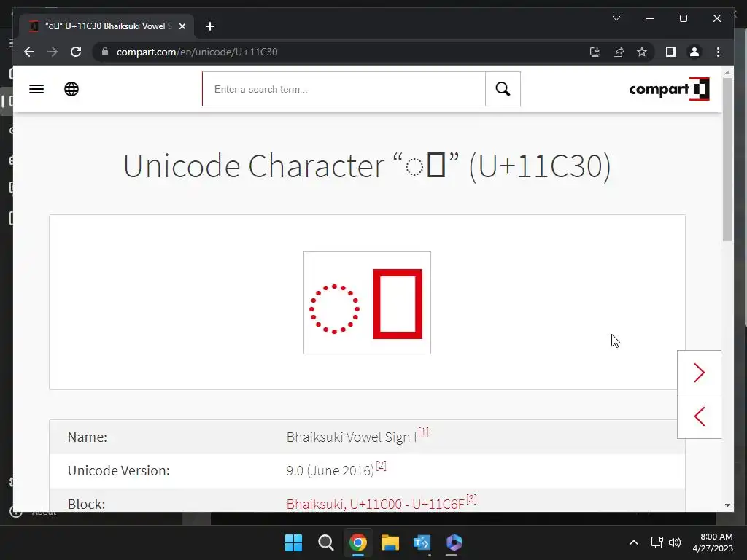Screen dimensions: 747x560
Task: Show hidden system tray icons
Action: (x=634, y=542)
